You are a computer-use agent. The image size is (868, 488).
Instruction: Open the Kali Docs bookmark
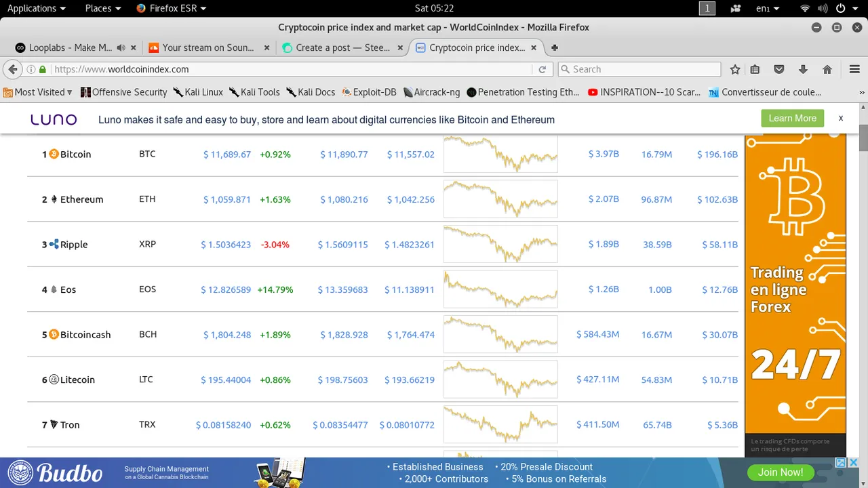click(x=311, y=92)
